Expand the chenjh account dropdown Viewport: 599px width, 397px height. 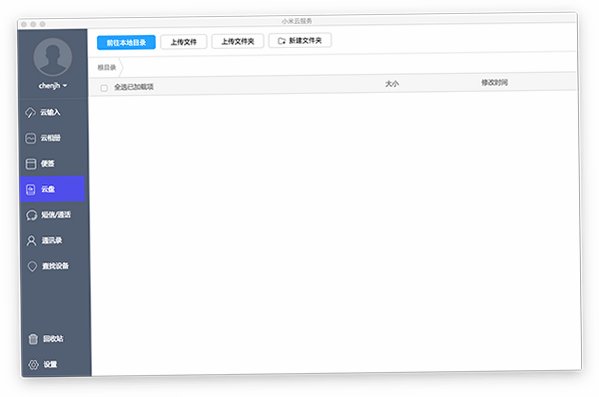click(53, 86)
